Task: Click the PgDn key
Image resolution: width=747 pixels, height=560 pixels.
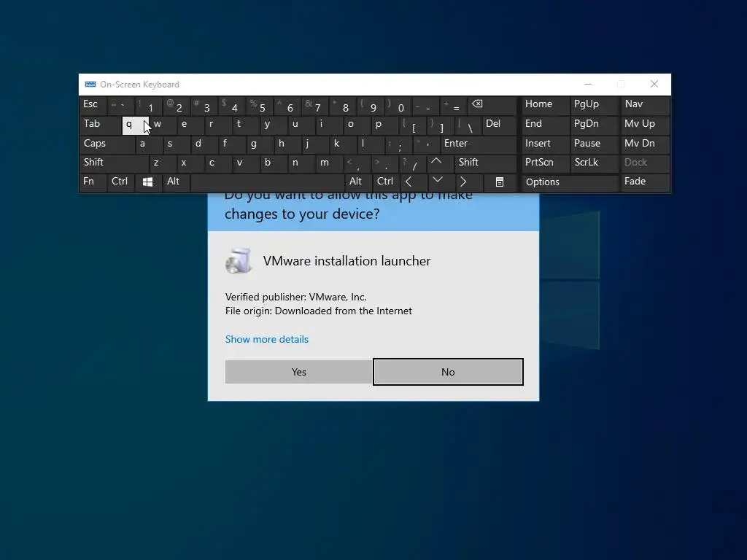Action: click(x=594, y=125)
